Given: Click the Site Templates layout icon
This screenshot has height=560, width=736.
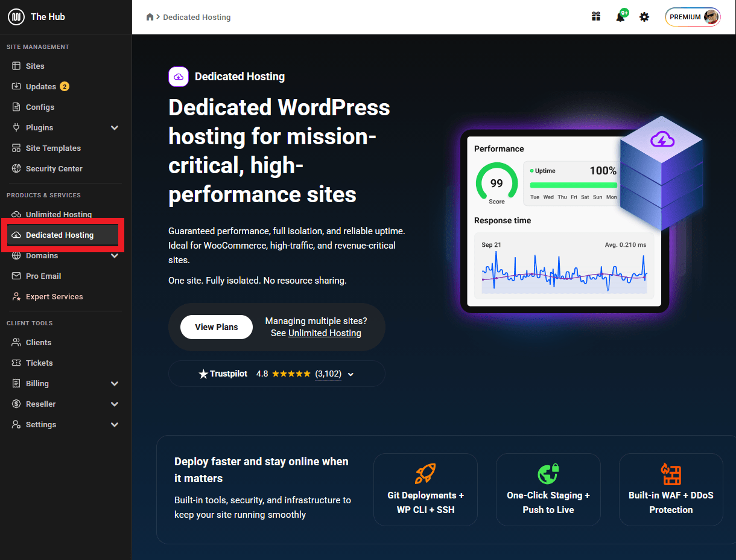Looking at the screenshot, I should pos(16,148).
